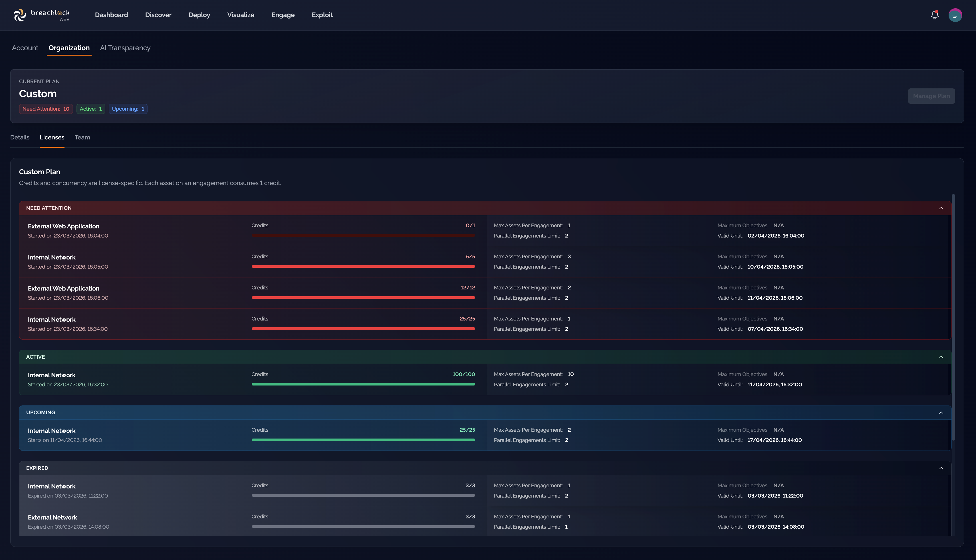Click the BreachLock AEV logo
The height and width of the screenshot is (560, 976).
pos(42,15)
